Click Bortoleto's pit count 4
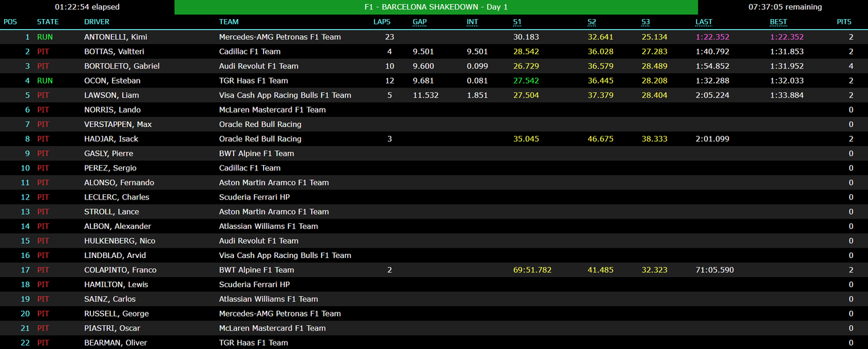Image resolution: width=868 pixels, height=349 pixels. coord(851,67)
